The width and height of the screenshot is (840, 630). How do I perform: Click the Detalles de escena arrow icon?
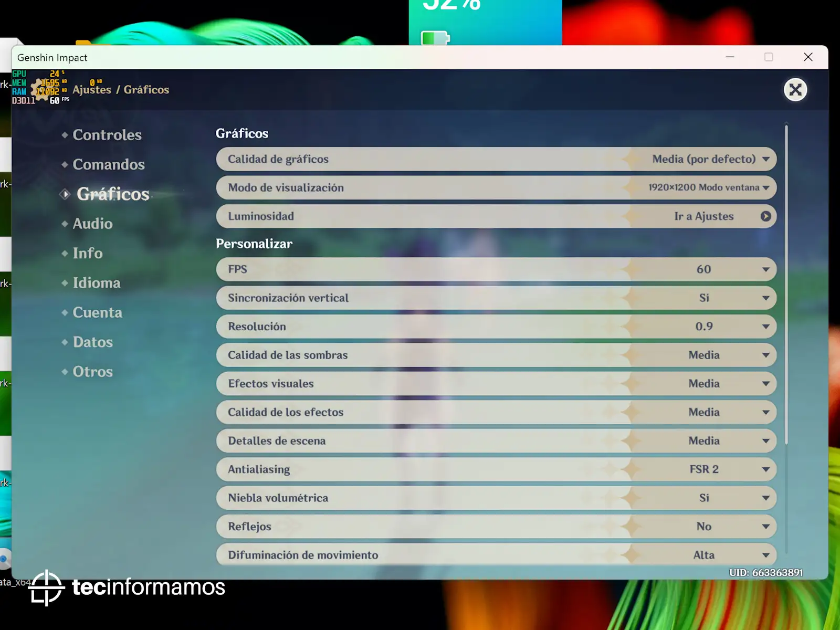765,441
